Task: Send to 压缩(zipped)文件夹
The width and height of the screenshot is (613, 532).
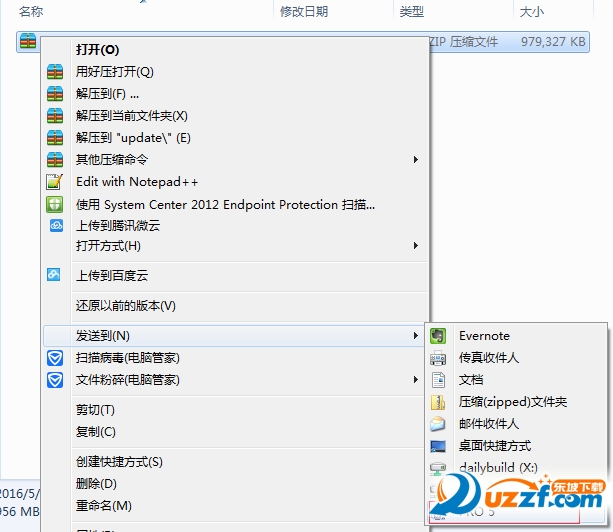Action: pos(516,402)
